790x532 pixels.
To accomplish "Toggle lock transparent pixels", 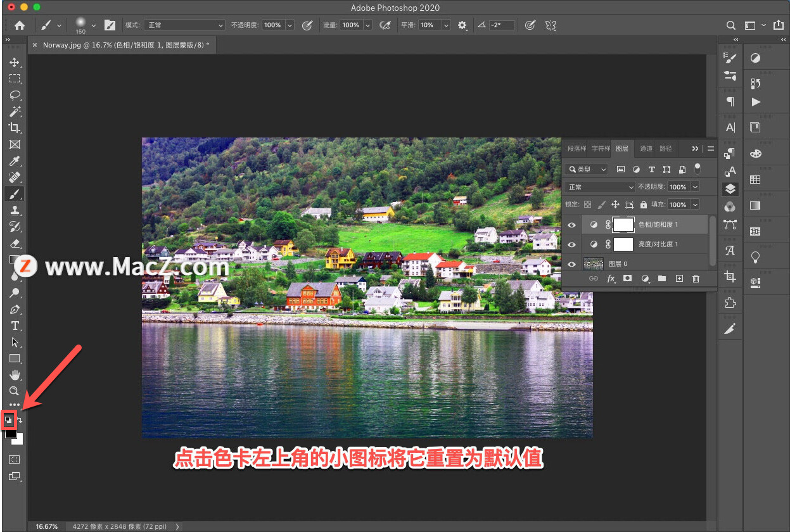I will 588,205.
